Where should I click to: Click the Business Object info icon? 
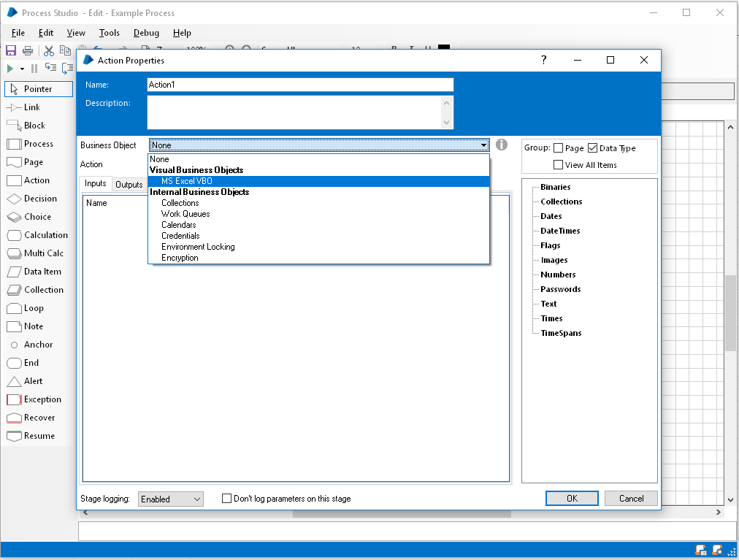pos(502,145)
